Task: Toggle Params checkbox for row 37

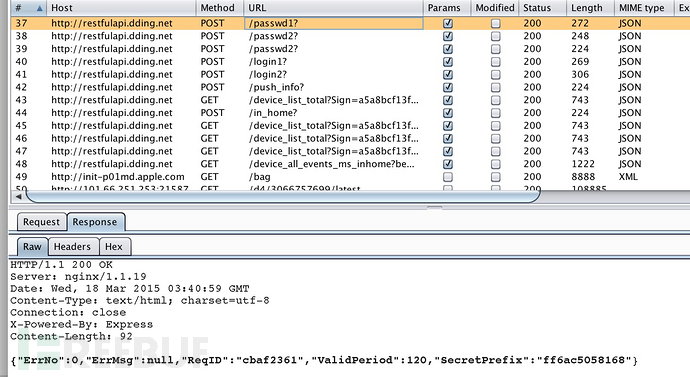Action: click(x=448, y=23)
